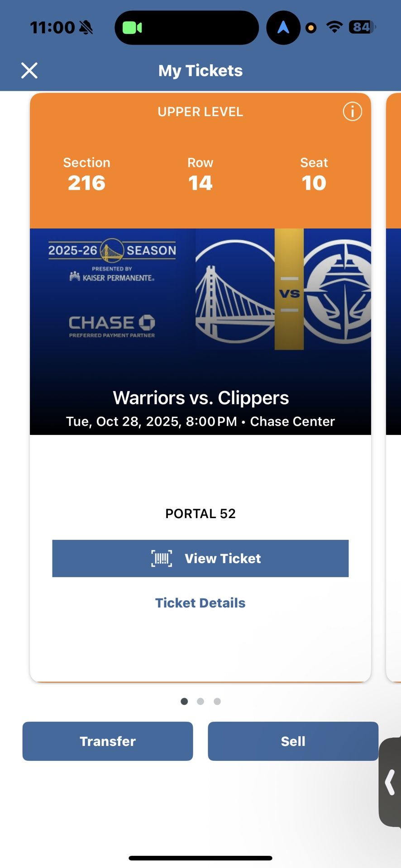Tap the 2025-26 Season Warriors emblem
This screenshot has height=868, width=401.
(x=112, y=249)
